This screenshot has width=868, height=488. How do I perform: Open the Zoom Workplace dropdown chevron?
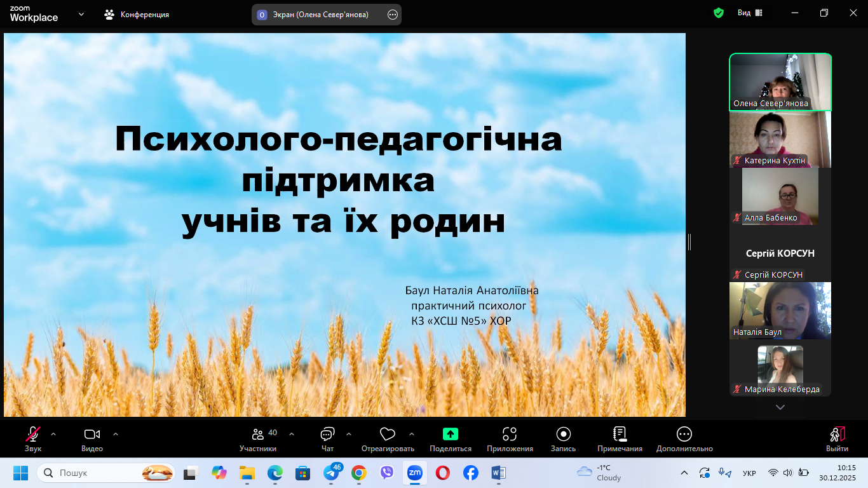tap(81, 14)
